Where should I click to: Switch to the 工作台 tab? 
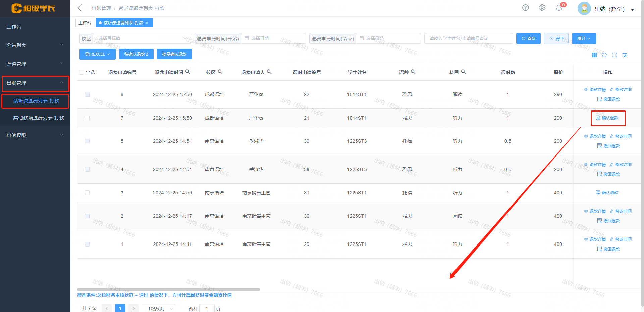pos(85,23)
